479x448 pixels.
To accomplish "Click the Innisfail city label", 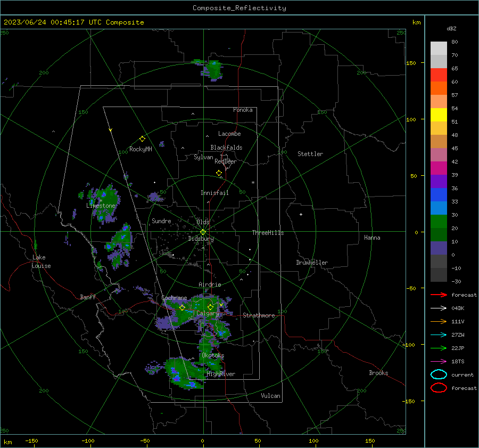I will tap(214, 193).
